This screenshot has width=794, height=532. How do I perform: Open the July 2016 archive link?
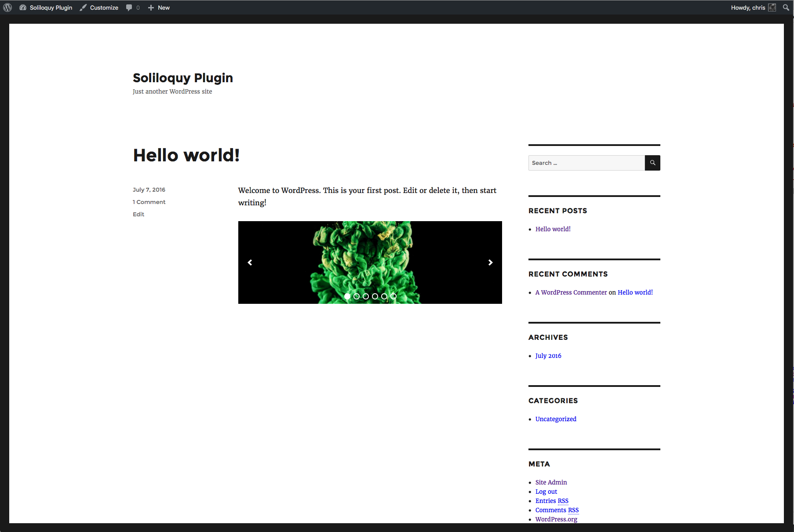[x=548, y=356]
